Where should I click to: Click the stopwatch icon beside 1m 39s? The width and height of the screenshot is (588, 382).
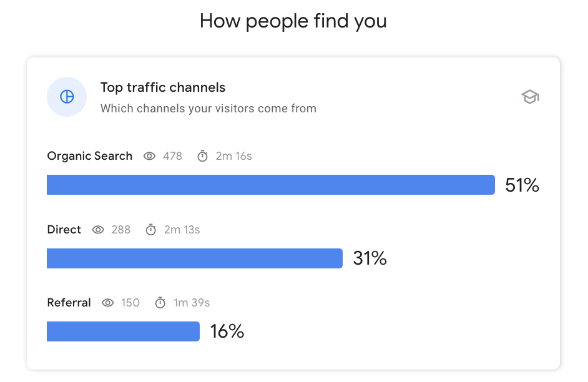tap(159, 303)
